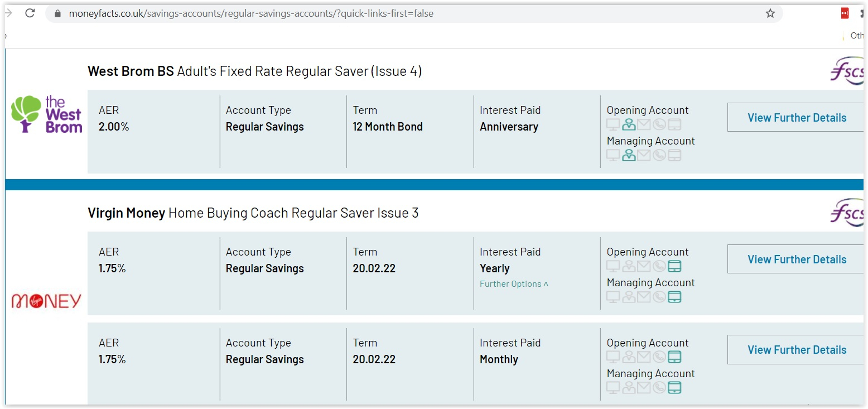Image resolution: width=868 pixels, height=409 pixels.
Task: Select 1.75% AER in the Yearly row
Action: click(x=112, y=268)
